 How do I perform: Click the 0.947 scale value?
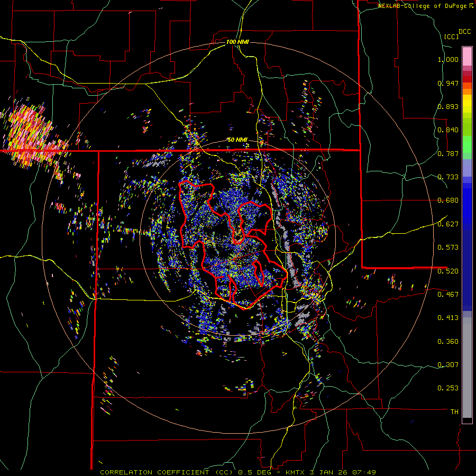(x=448, y=83)
